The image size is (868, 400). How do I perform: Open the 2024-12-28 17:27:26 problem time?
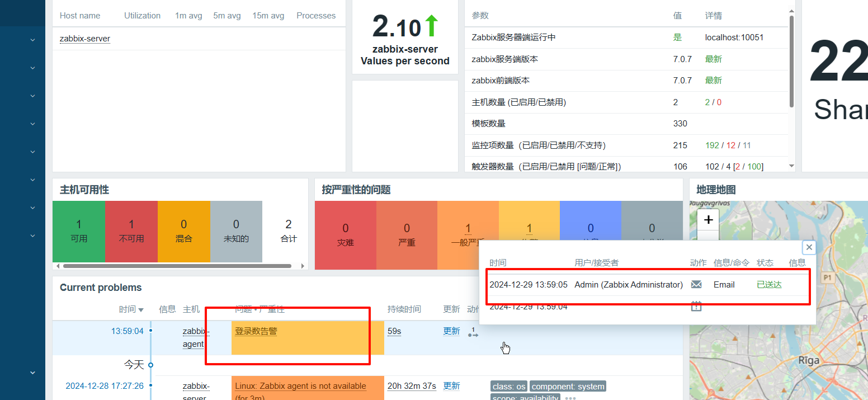[105, 385]
